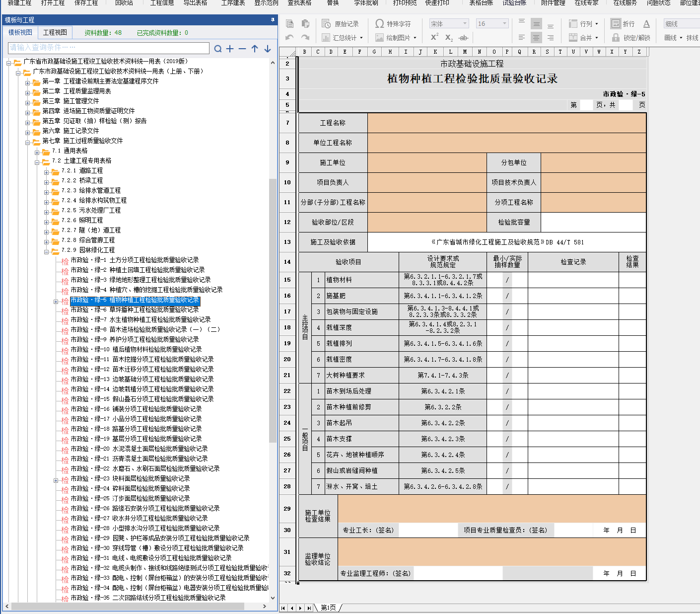The width and height of the screenshot is (700, 614).
Task: Open 原始记录 original records
Action: [340, 24]
